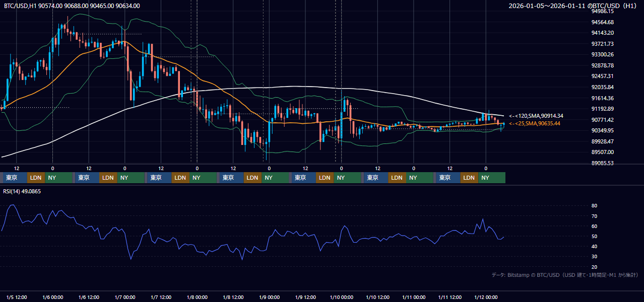644x302 pixels.
Task: Select the 120 SMA label 90914.34
Action: point(536,116)
